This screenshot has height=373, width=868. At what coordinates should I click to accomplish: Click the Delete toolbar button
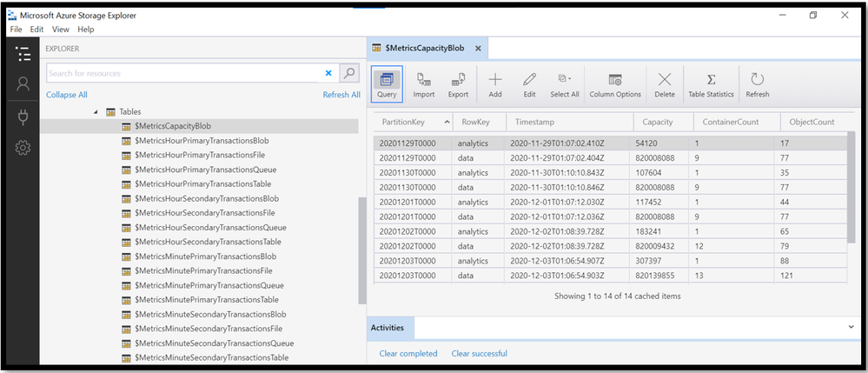[x=665, y=84]
